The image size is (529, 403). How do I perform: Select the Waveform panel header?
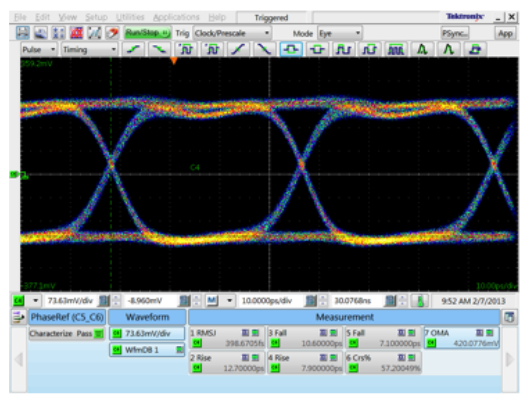(147, 317)
